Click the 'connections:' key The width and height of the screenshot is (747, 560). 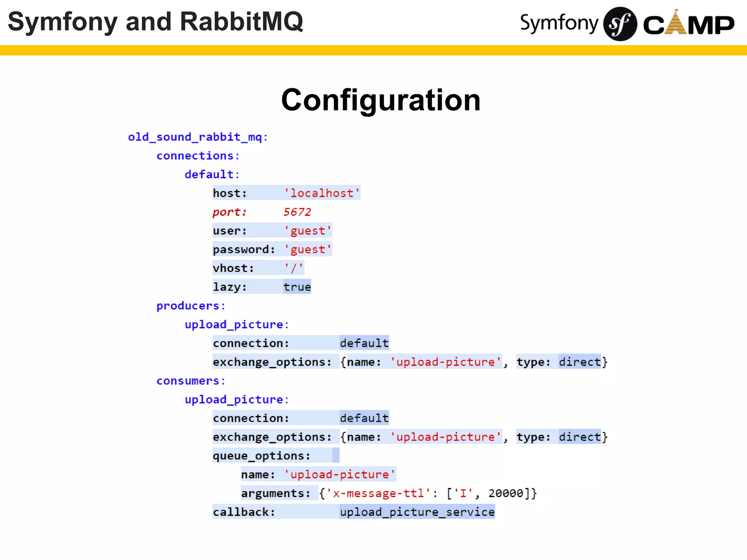click(198, 156)
